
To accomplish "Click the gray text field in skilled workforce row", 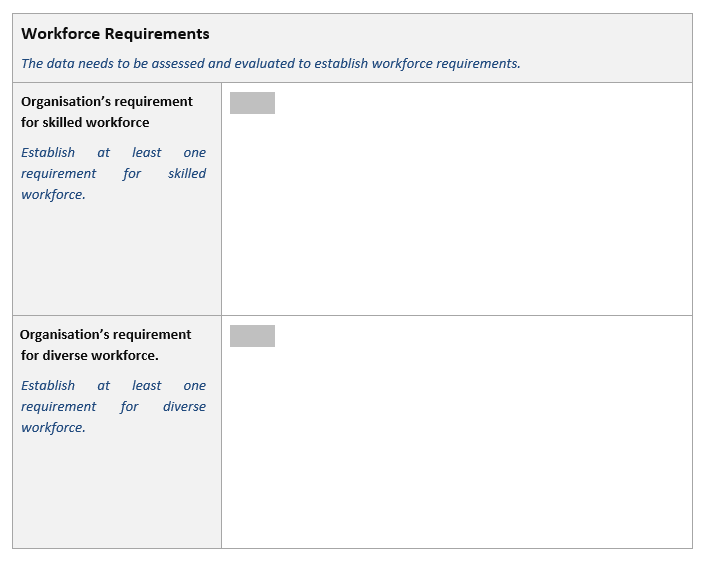I will (252, 103).
